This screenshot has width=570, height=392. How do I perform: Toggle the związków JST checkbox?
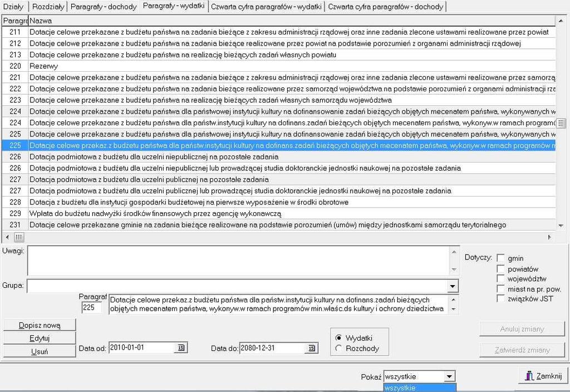pos(500,299)
